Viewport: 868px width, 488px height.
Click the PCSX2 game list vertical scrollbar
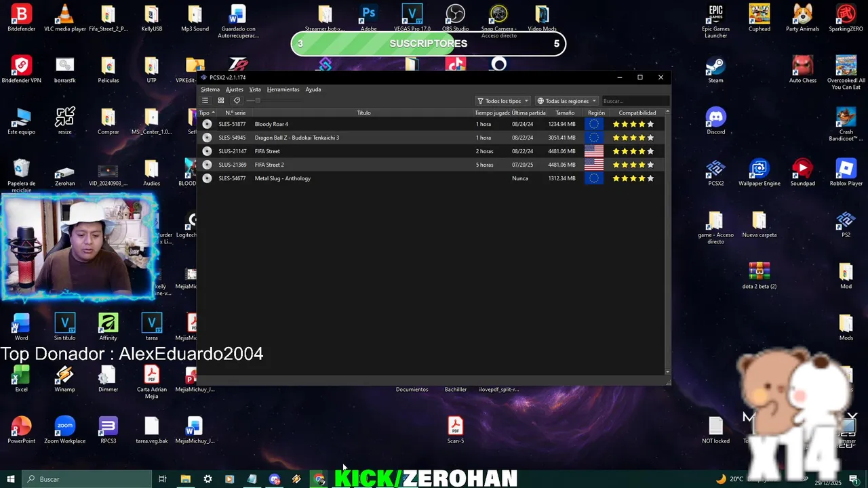[668, 242]
